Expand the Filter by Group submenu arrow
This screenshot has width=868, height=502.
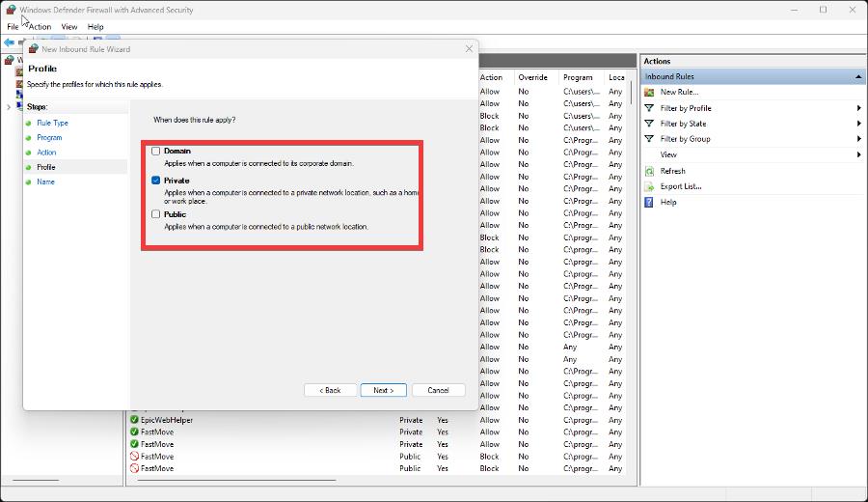(858, 139)
